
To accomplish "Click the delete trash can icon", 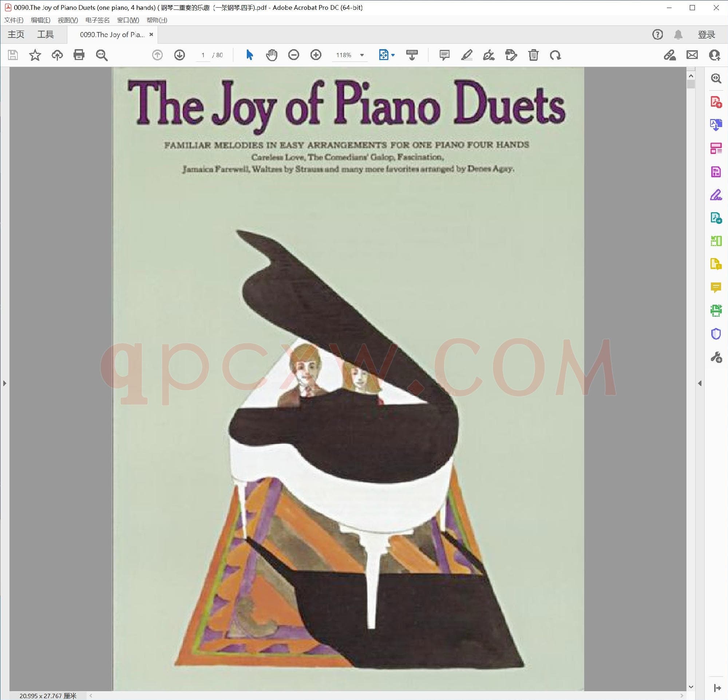I will point(533,55).
